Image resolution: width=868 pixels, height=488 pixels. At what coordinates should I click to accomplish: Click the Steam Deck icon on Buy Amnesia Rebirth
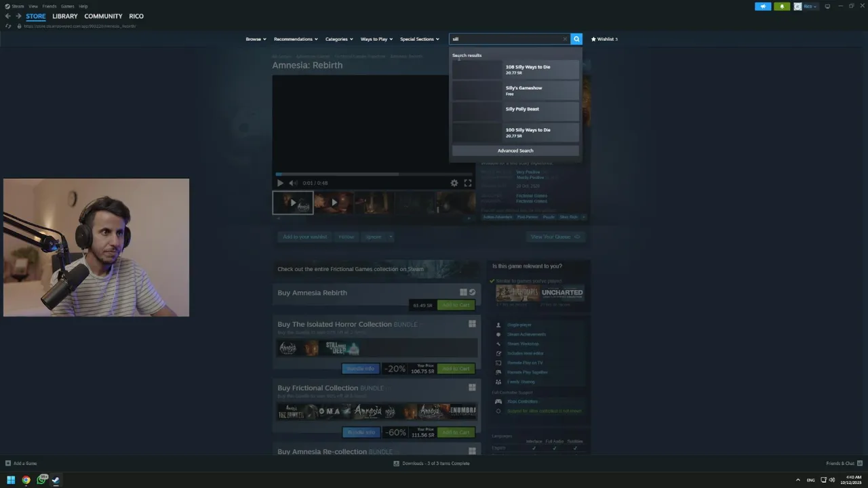pos(472,293)
